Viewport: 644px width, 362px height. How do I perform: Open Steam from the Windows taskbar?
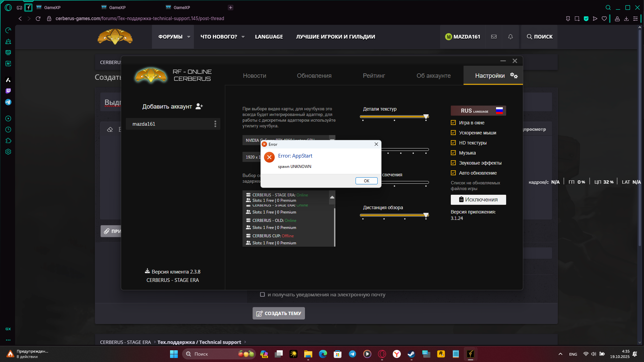tap(411, 354)
